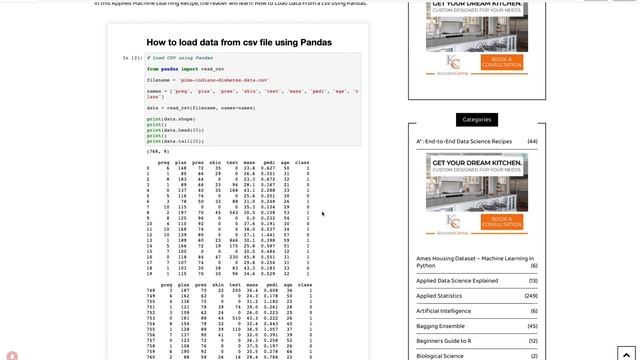Open the Bagging Ensemble category
The width and height of the screenshot is (640, 360).
(x=440, y=326)
